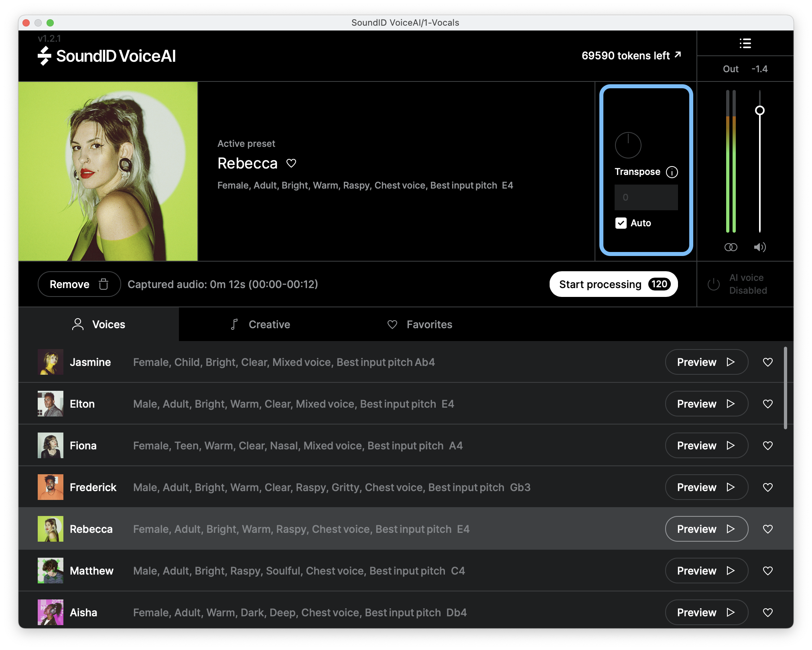
Task: Click the v1.2.1 version label
Action: [49, 39]
